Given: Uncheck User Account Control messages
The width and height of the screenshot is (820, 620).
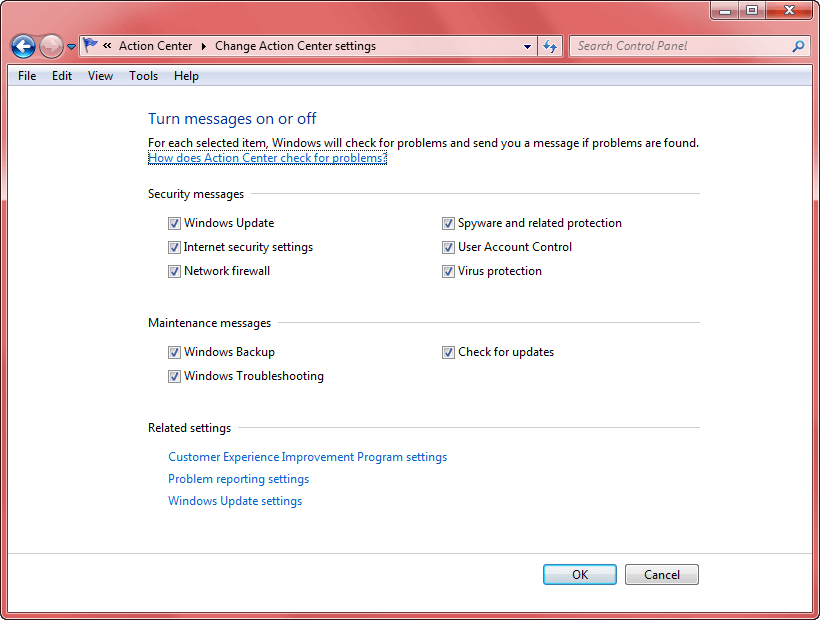Looking at the screenshot, I should coord(448,247).
